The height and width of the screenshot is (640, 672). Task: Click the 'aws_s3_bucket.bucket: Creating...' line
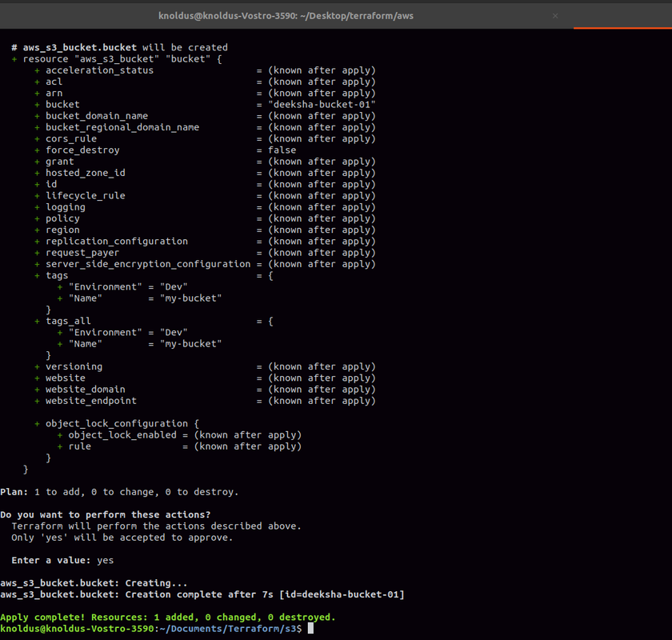tap(94, 583)
